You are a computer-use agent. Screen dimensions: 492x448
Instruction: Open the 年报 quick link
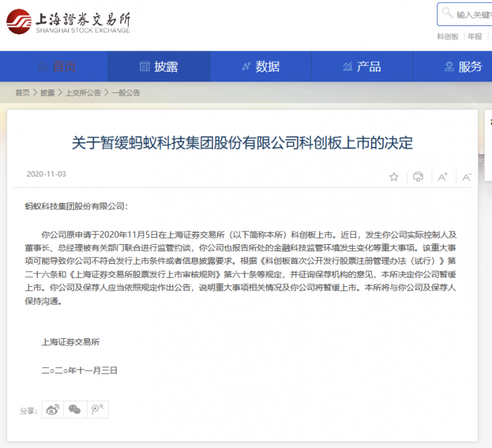pyautogui.click(x=474, y=37)
